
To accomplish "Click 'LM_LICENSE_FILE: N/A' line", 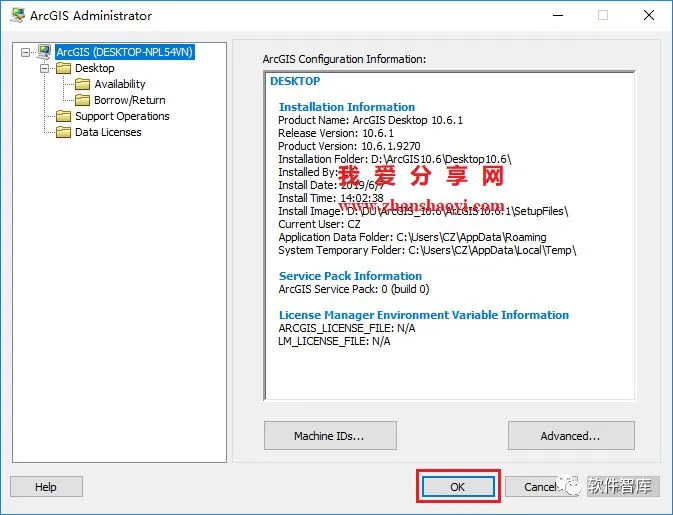I will click(334, 341).
